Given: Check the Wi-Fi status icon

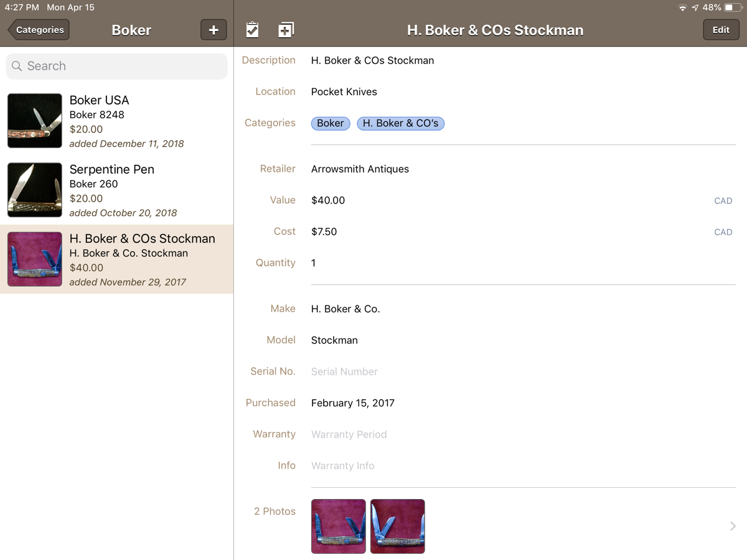Looking at the screenshot, I should pos(683,8).
